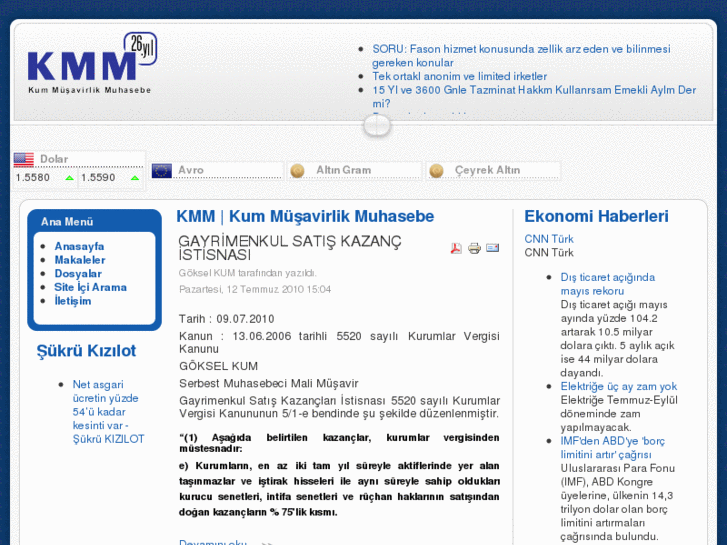The width and height of the screenshot is (727, 545).
Task: Click the date Pazartesi, 12 Temmuz 2010 15:04
Action: 255,289
